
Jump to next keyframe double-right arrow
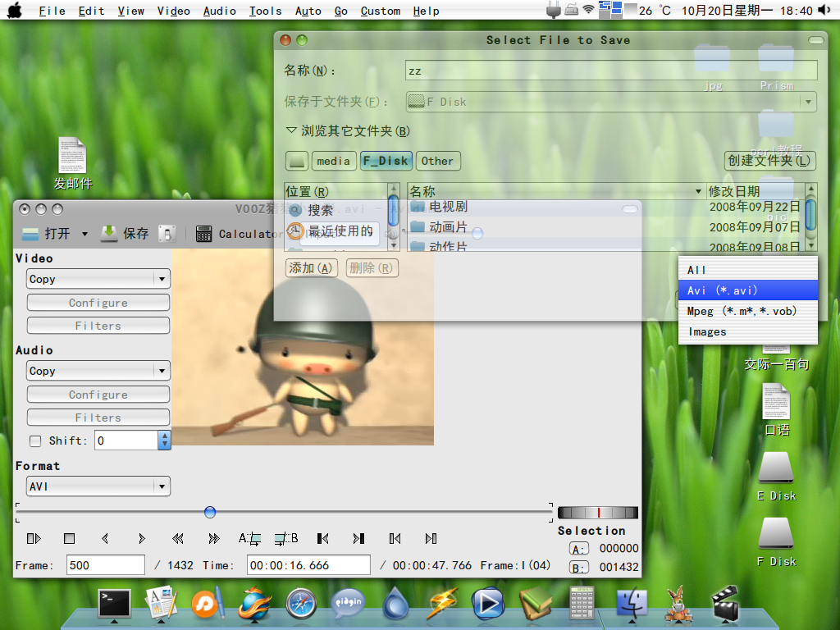click(214, 538)
